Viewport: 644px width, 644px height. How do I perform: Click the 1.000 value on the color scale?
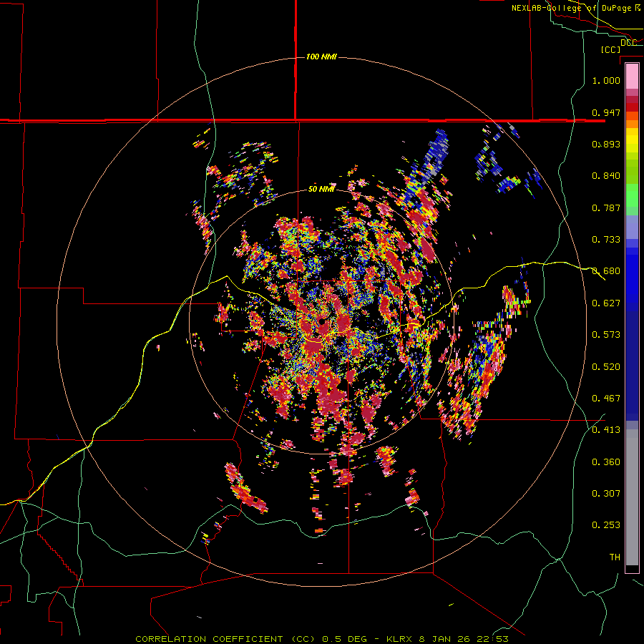coord(606,80)
